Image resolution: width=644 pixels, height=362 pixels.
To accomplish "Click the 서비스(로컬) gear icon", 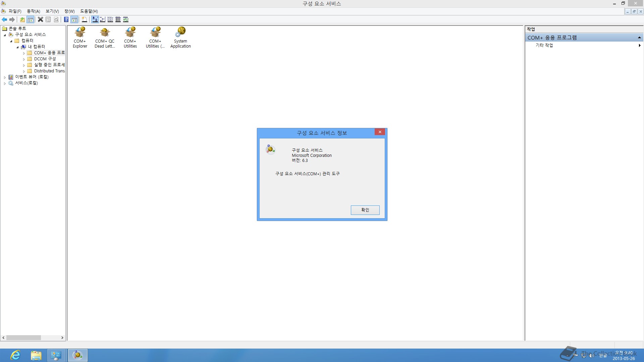I will point(11,83).
